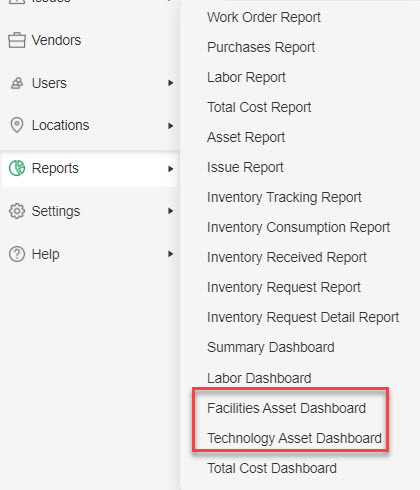Open Facilities Asset Dashboard
The height and width of the screenshot is (490, 420).
point(286,408)
